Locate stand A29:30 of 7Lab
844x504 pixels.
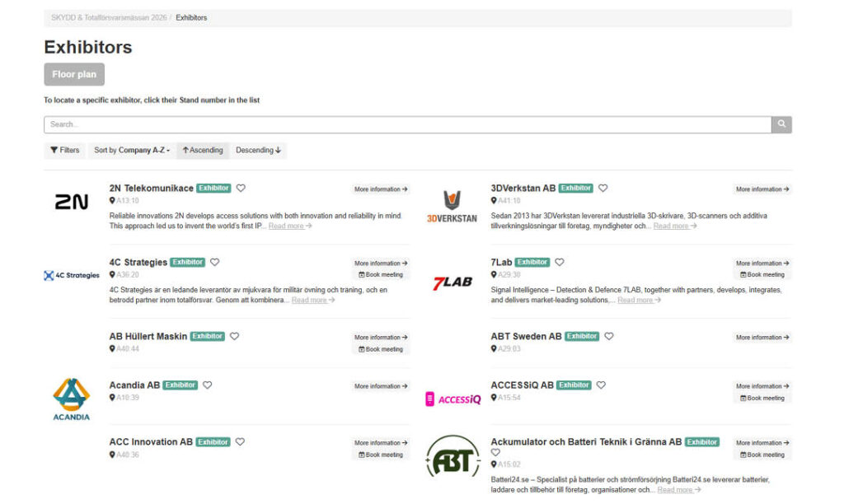click(509, 275)
